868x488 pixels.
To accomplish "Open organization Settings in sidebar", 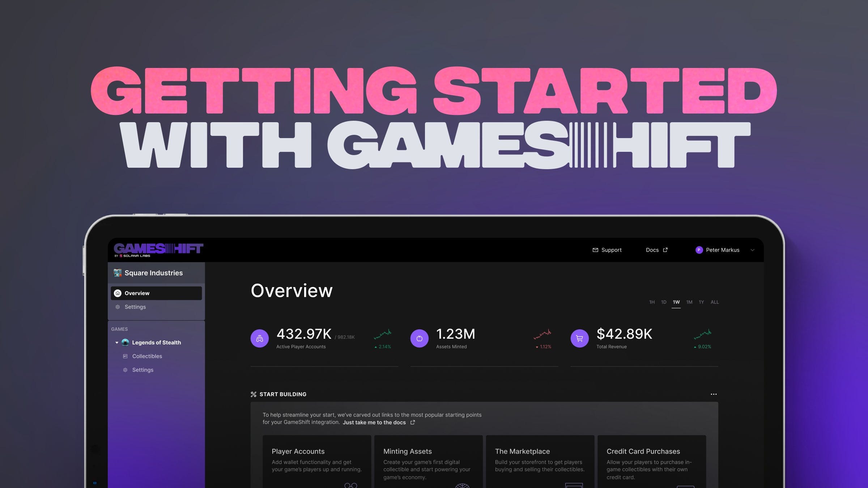I will click(x=135, y=307).
